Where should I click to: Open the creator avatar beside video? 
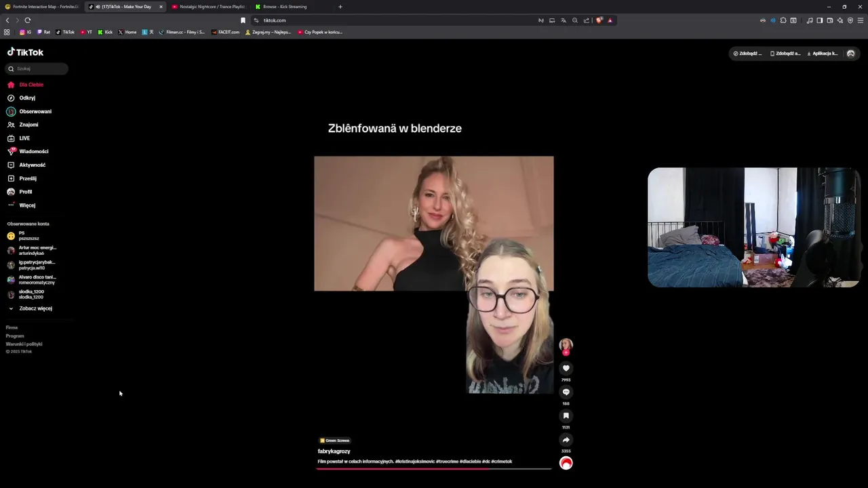pos(566,344)
